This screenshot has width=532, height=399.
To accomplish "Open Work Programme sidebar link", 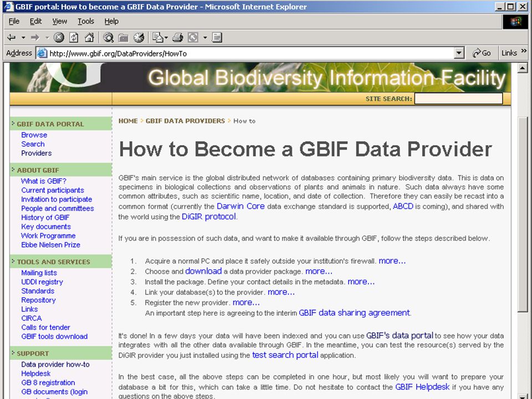I will click(x=48, y=236).
